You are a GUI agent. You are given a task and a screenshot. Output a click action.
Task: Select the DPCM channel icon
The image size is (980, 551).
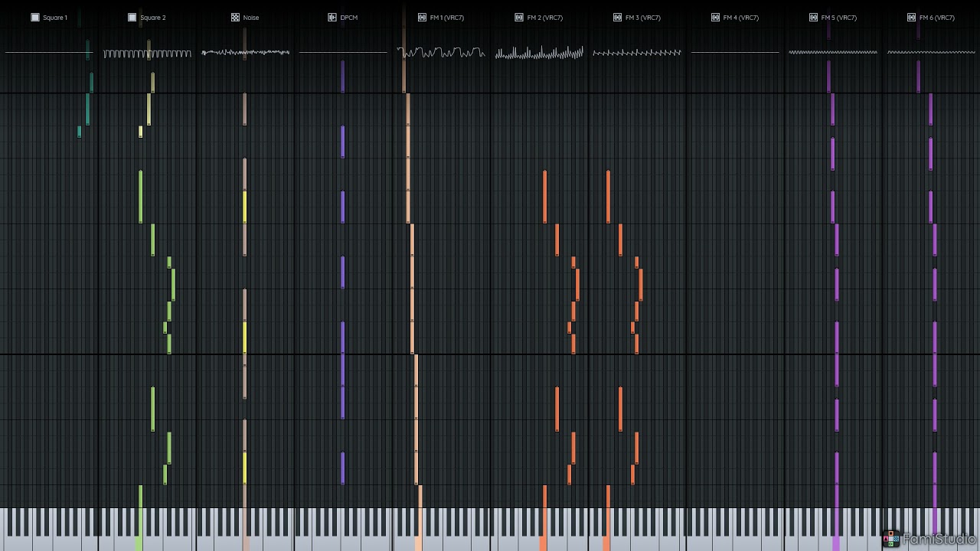pyautogui.click(x=332, y=18)
